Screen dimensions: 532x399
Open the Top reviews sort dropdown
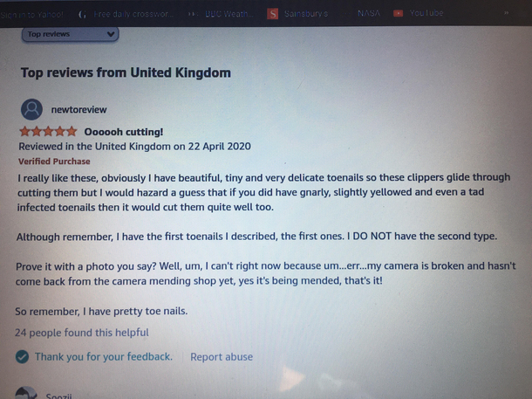pos(71,34)
